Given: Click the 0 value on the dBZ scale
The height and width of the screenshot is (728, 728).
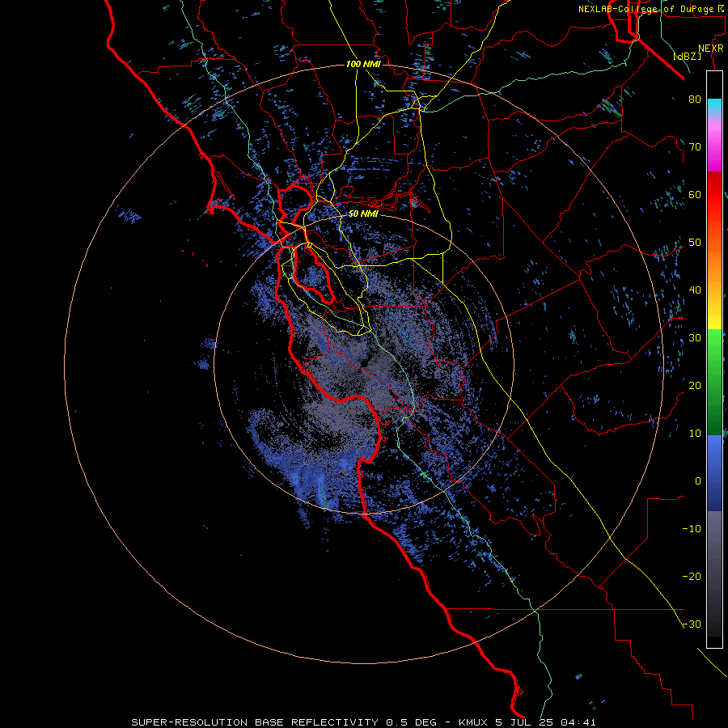Looking at the screenshot, I should click(698, 481).
